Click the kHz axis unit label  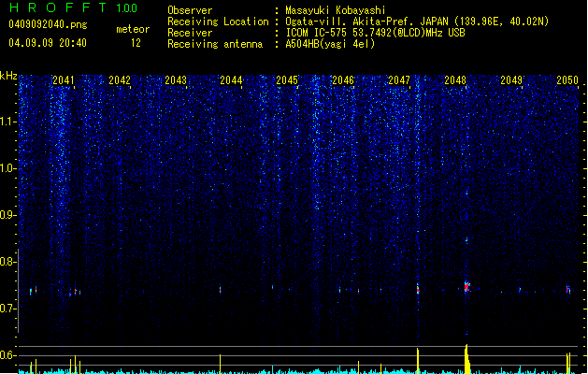point(8,76)
